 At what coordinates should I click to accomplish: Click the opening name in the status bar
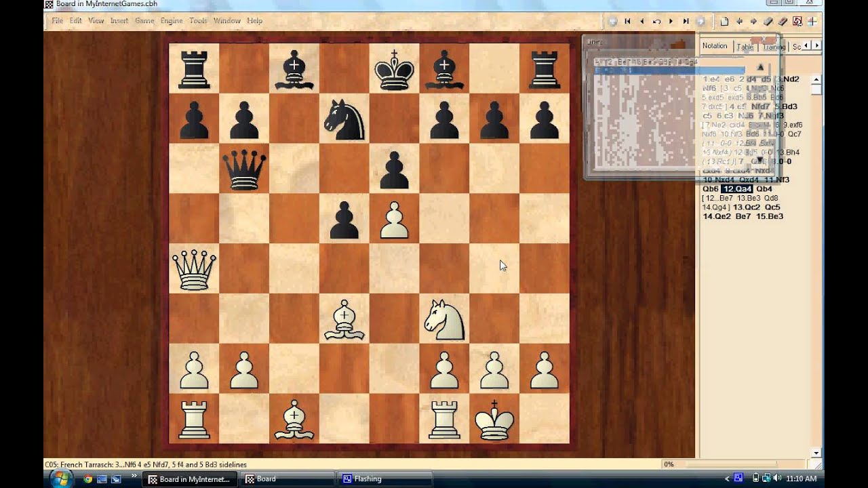pos(146,464)
